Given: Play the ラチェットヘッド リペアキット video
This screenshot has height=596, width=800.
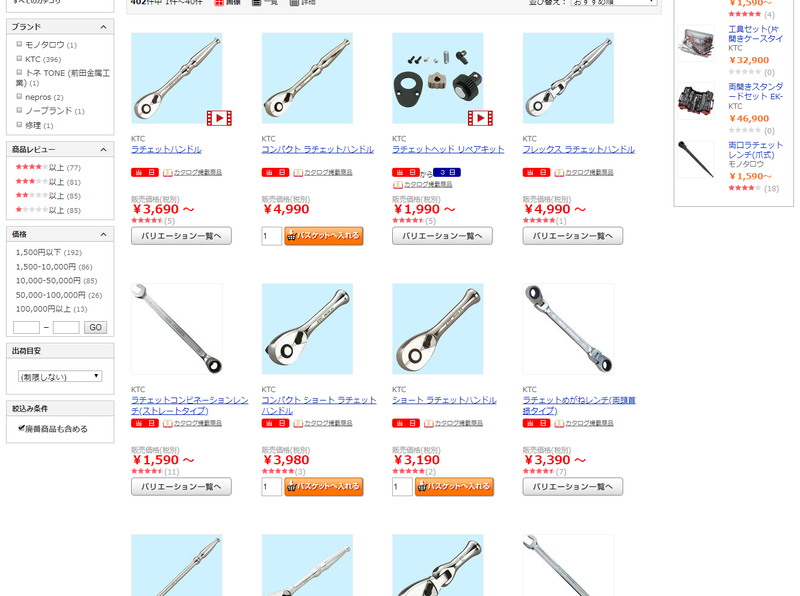Looking at the screenshot, I should (480, 118).
